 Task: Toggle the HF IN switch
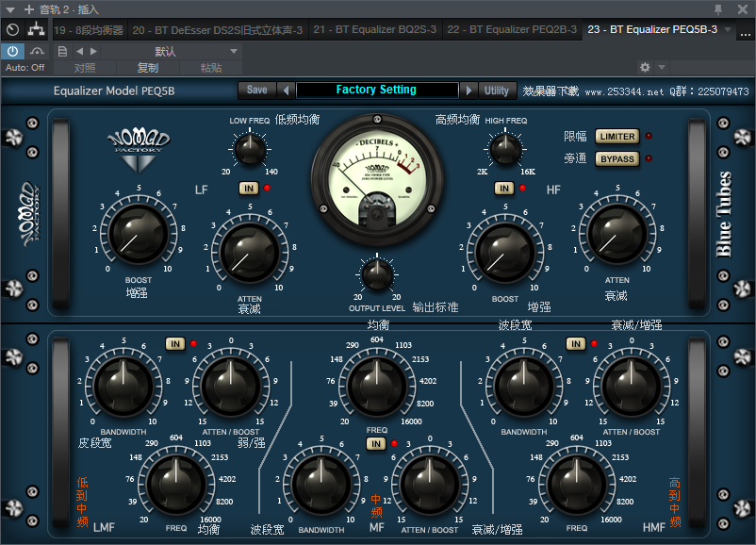[x=504, y=188]
